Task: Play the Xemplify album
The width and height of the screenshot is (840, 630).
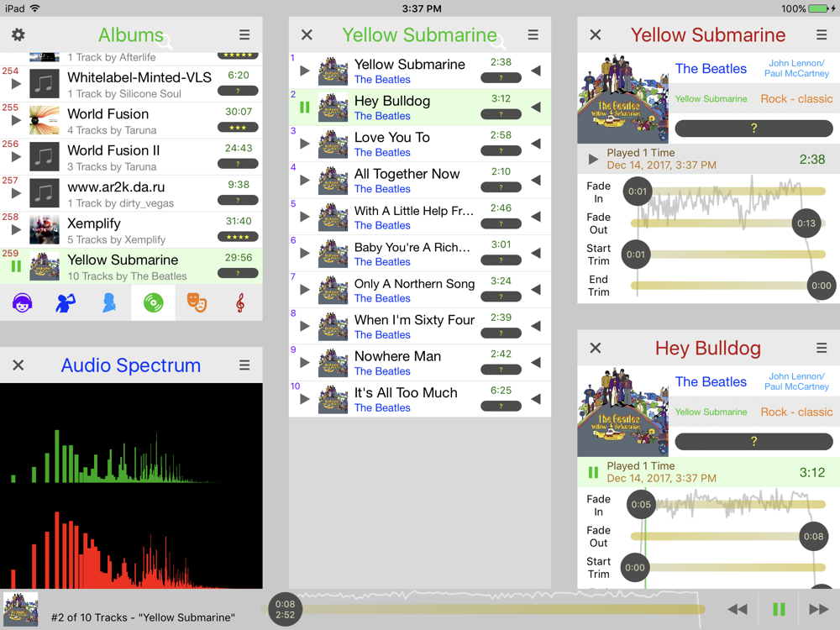Action: [x=16, y=230]
